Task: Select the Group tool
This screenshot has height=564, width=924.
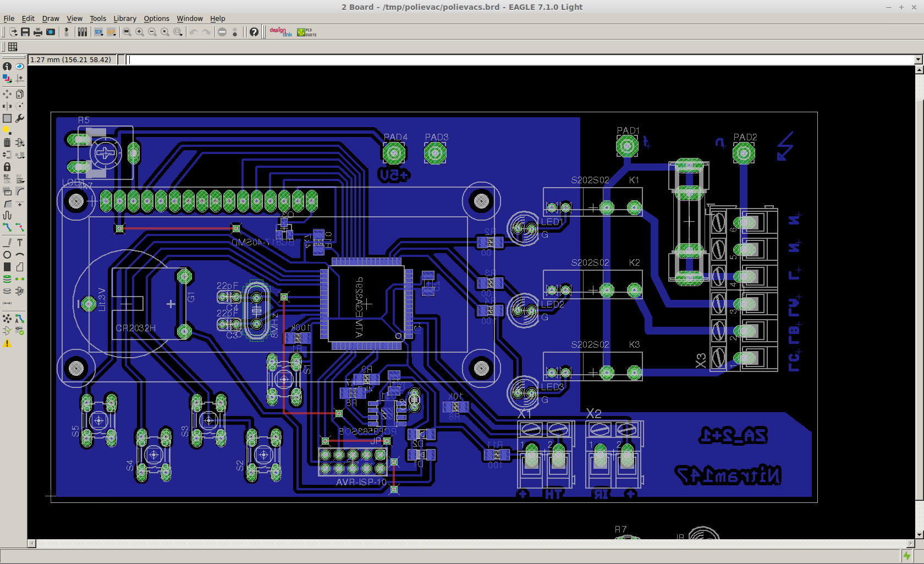Action: [7, 118]
